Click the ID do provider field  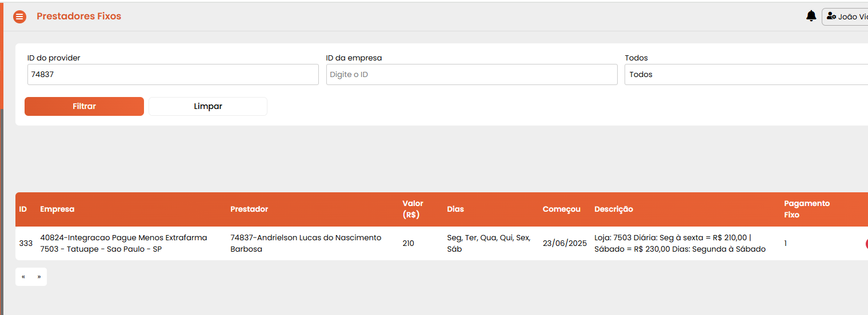[173, 74]
